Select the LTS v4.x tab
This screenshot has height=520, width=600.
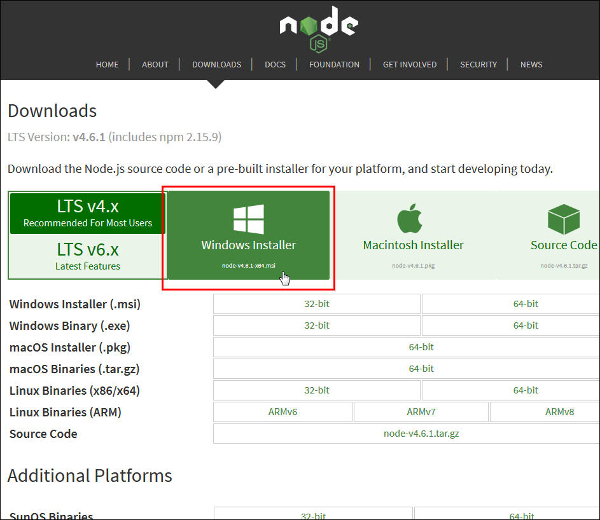pyautogui.click(x=88, y=213)
